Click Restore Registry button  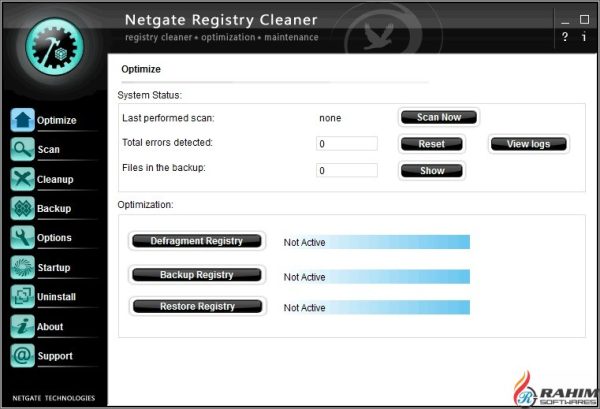197,306
